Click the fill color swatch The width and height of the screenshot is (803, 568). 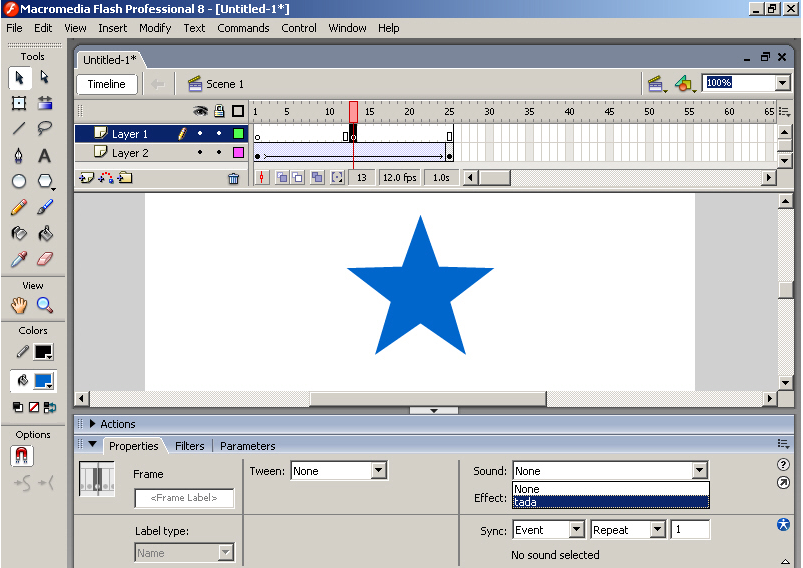(x=43, y=381)
